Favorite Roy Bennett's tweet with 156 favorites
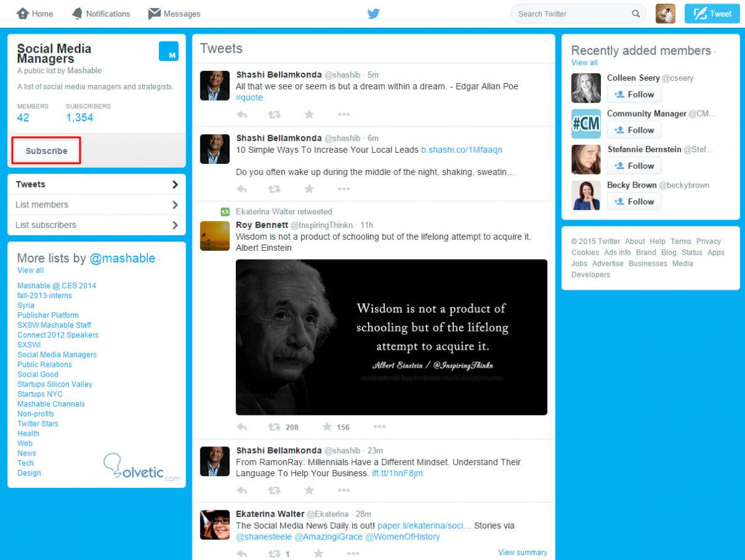The height and width of the screenshot is (560, 745). (327, 427)
